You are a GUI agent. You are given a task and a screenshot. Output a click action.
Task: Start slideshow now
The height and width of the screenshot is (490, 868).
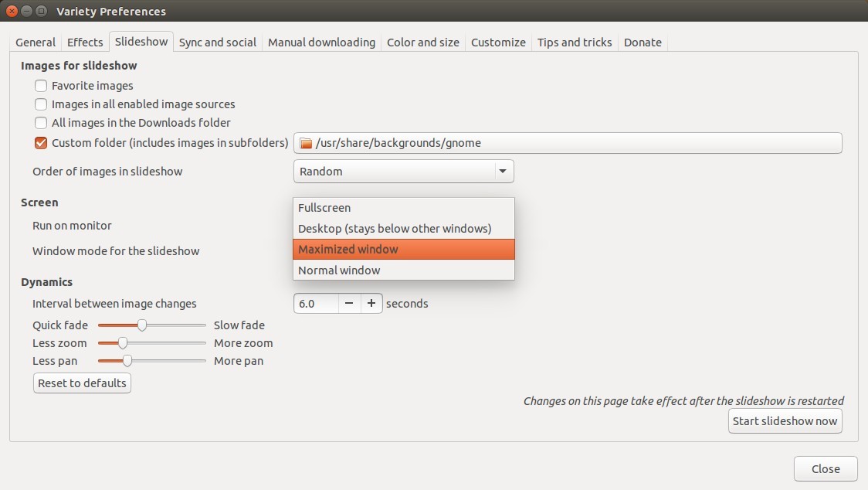[x=785, y=420]
